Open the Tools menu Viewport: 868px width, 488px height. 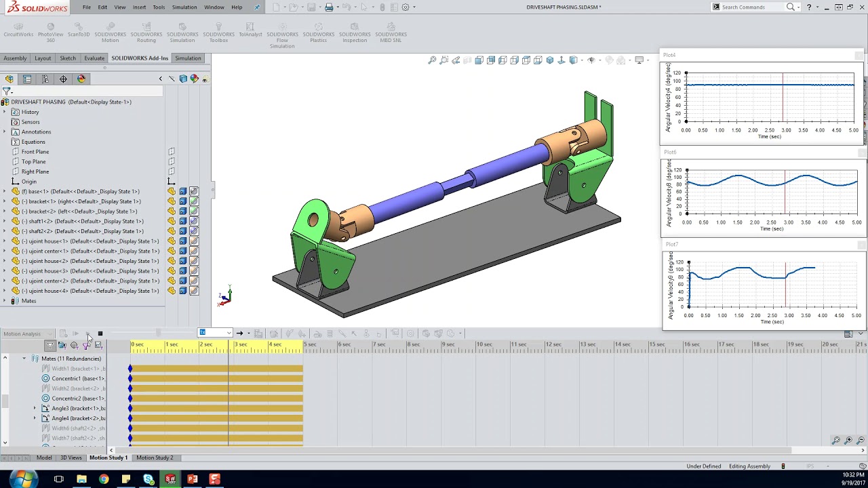[159, 7]
